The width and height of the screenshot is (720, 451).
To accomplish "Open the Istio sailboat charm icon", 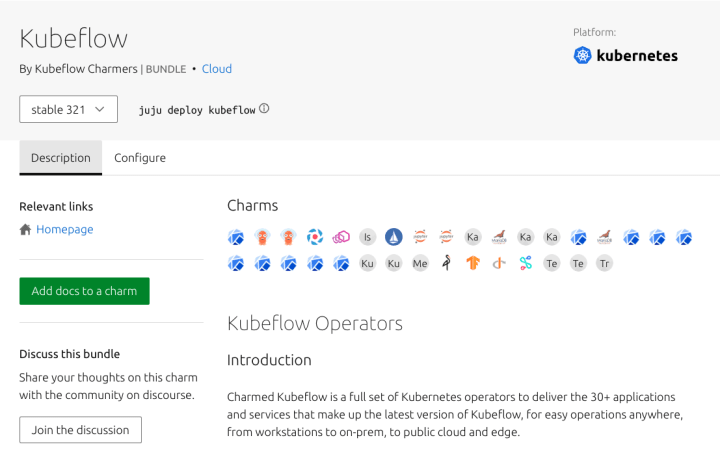I will click(394, 237).
